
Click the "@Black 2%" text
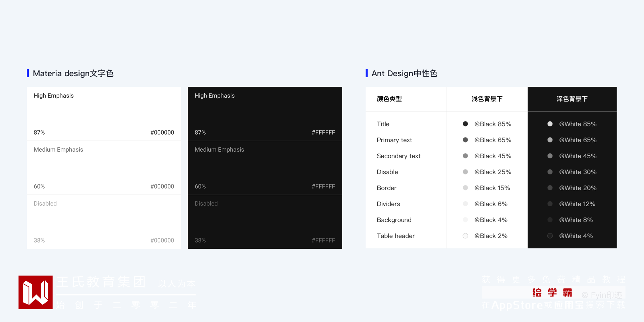(491, 236)
